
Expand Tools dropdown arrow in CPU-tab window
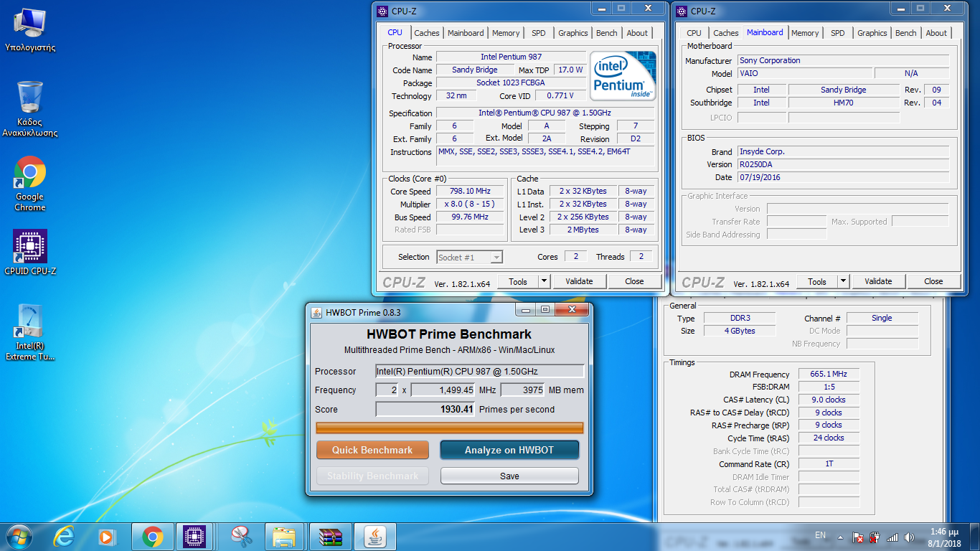click(544, 281)
